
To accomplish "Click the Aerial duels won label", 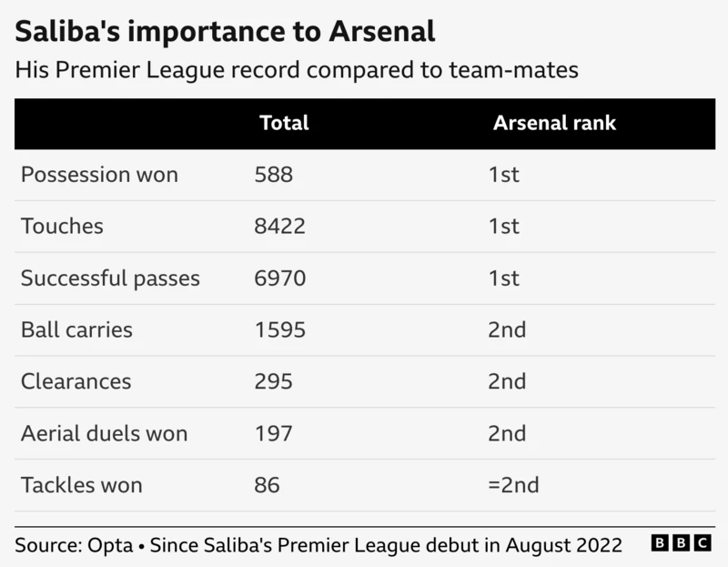I will (104, 433).
